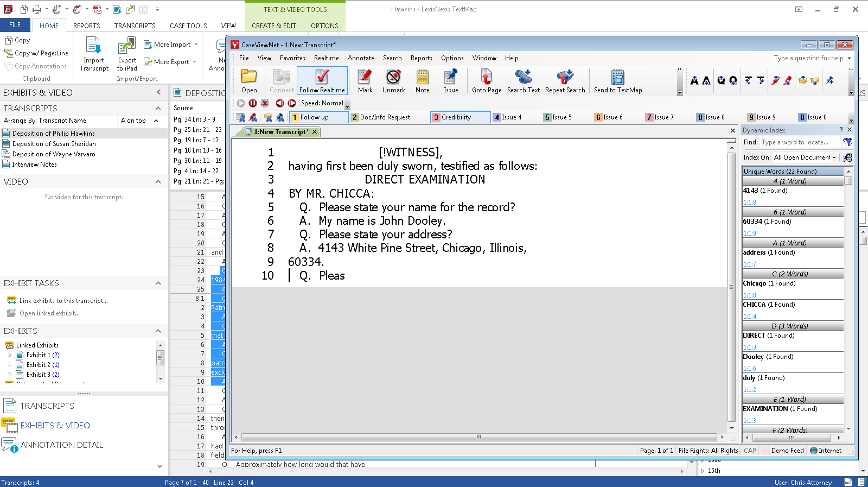
Task: Click the Search Text binoculars icon
Action: coord(524,81)
